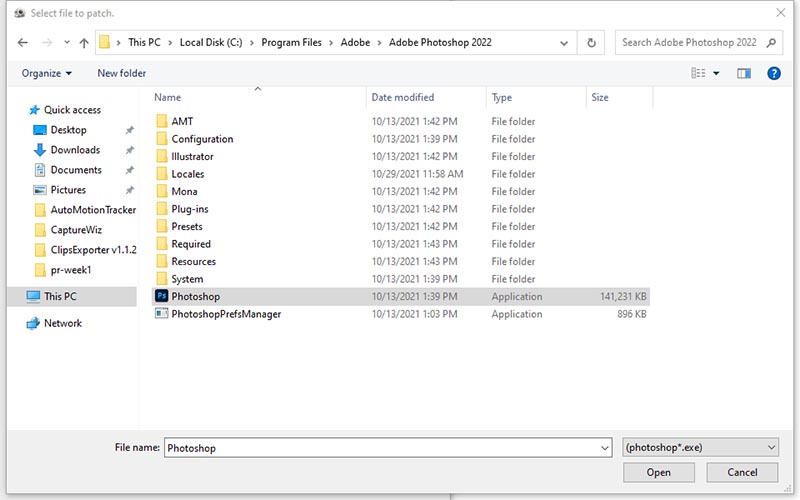Select the System folder icon
Image resolution: width=800 pixels, height=500 pixels.
[x=162, y=279]
